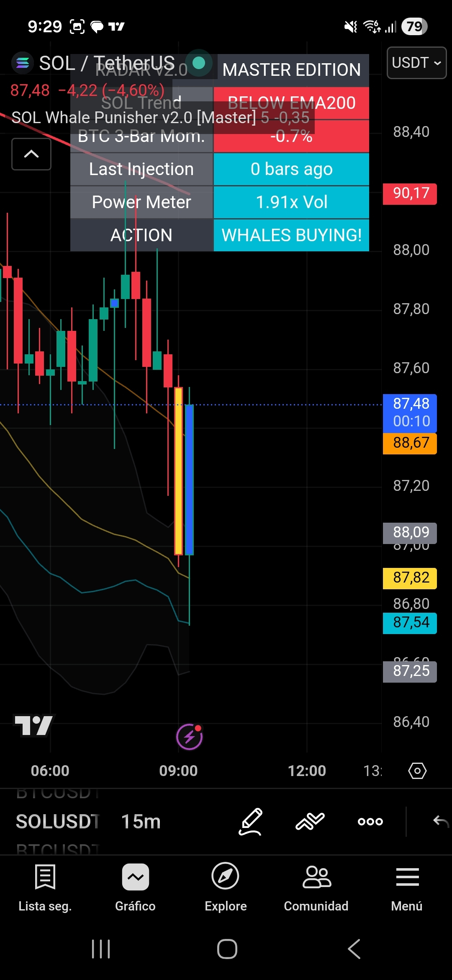Switch to the Comunidad tab
This screenshot has height=980, width=452.
pos(316,887)
